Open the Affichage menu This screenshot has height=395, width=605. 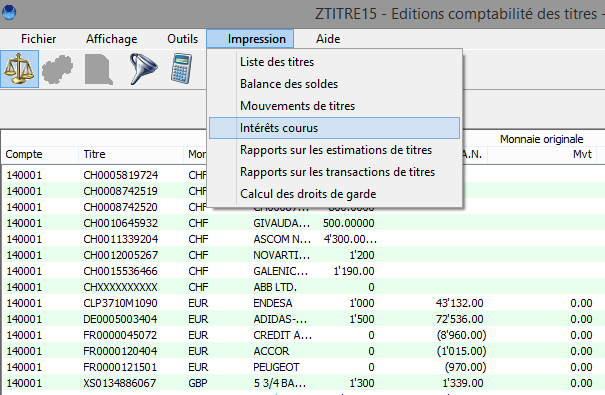tap(112, 39)
